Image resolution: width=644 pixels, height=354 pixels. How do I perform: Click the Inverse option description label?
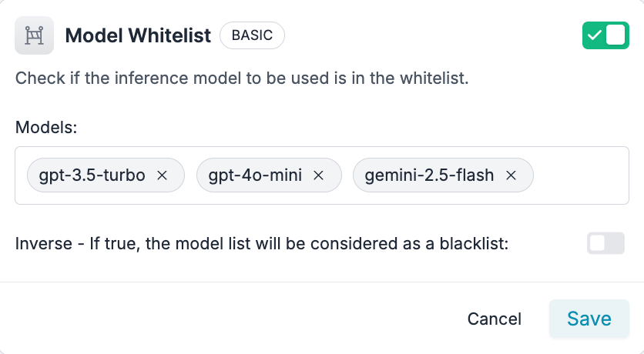(262, 244)
